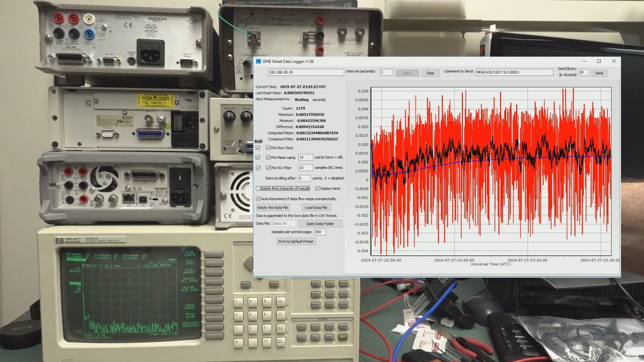Click the "Waiting" next measurement status
This screenshot has height=362, width=644.
[x=301, y=100]
